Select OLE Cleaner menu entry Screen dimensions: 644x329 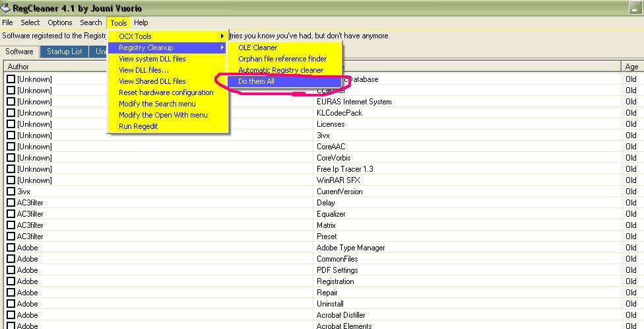tap(257, 48)
